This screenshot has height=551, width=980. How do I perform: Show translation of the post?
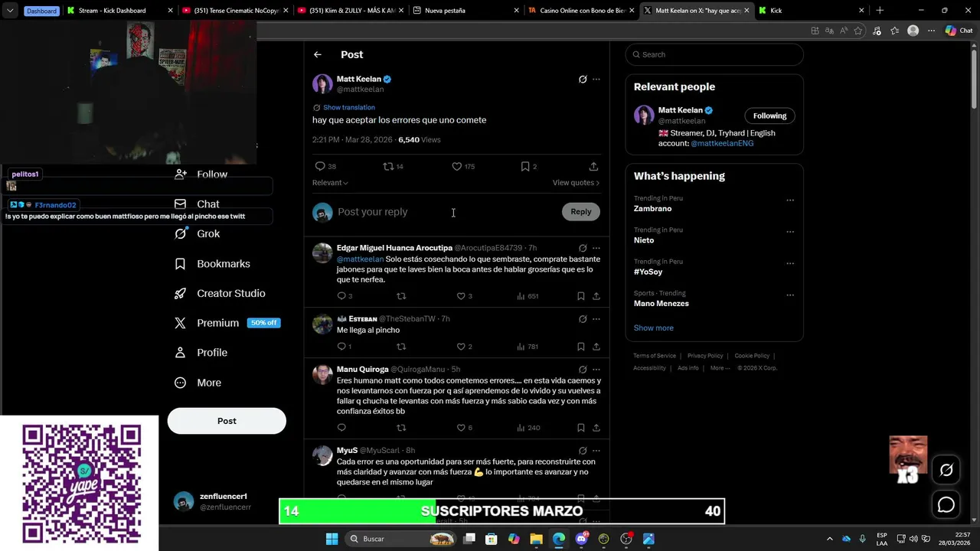[x=348, y=107]
